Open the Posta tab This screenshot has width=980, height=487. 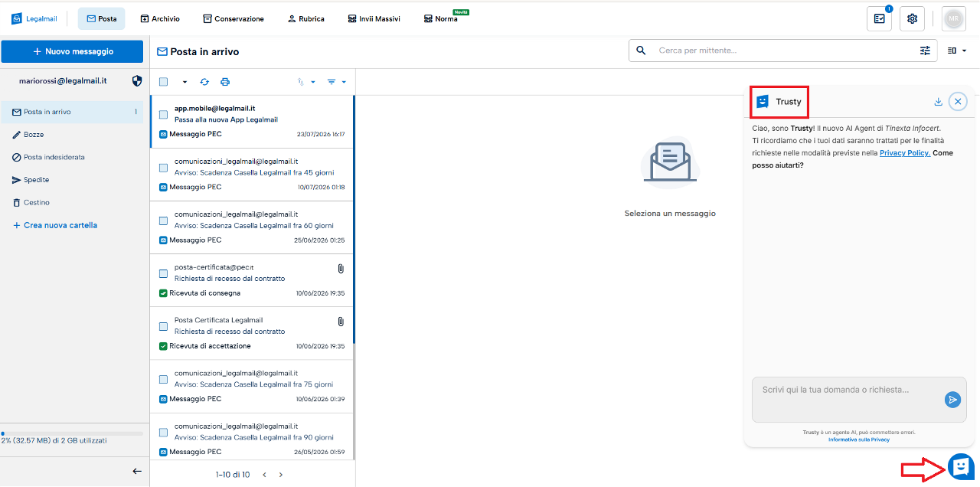coord(101,18)
